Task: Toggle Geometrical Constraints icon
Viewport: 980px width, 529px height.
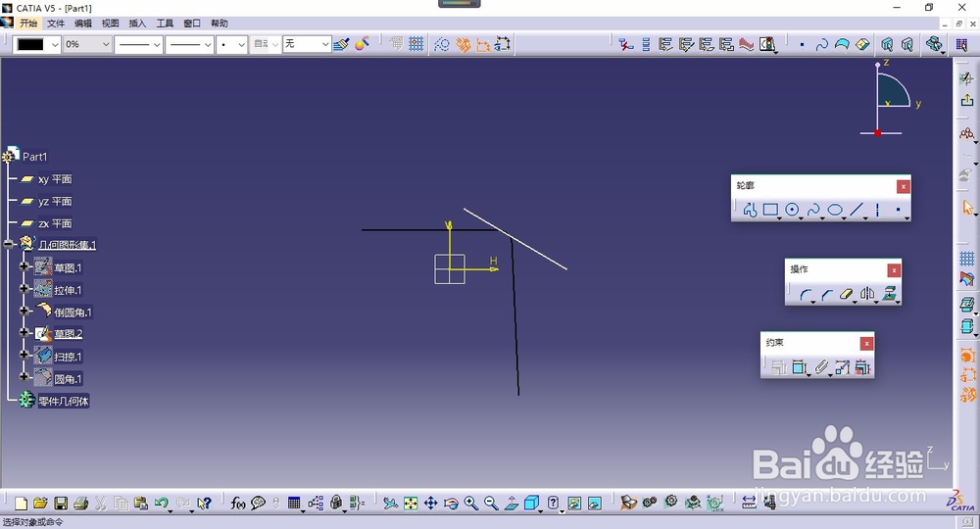Action: (x=464, y=44)
